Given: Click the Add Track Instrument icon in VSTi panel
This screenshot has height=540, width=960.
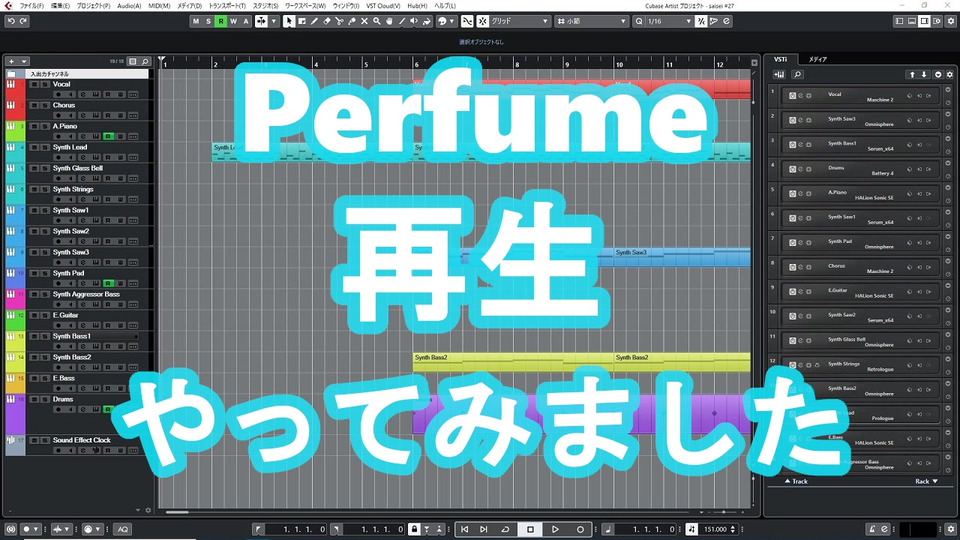Looking at the screenshot, I should tap(779, 75).
